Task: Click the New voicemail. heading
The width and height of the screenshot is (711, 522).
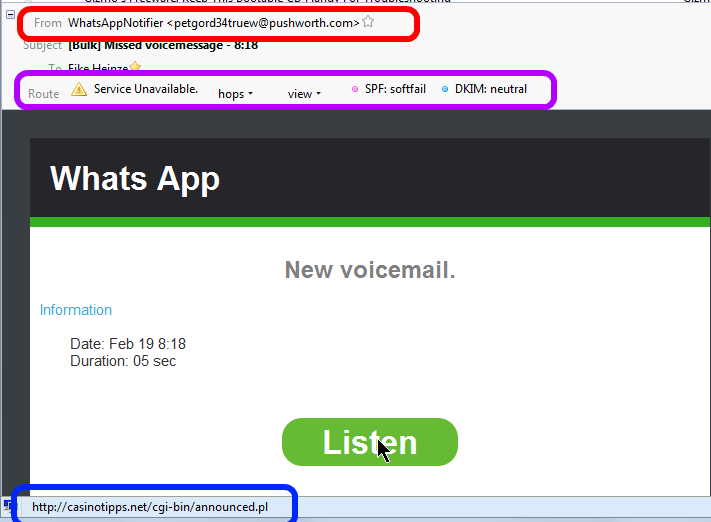Action: coord(370,270)
